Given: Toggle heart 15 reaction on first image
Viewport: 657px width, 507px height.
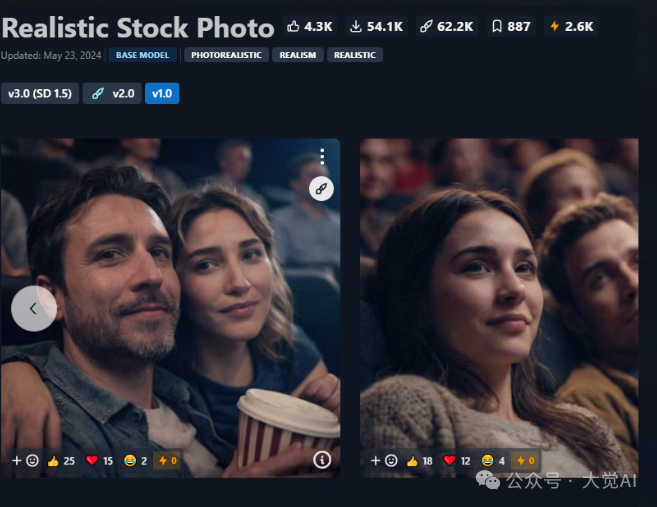Looking at the screenshot, I should (x=100, y=461).
